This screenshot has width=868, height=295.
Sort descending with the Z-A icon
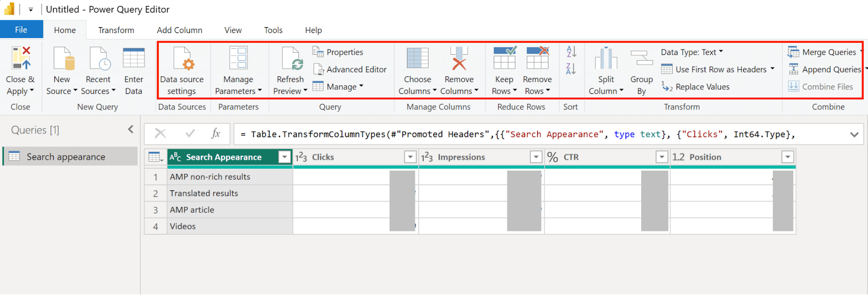(x=571, y=69)
